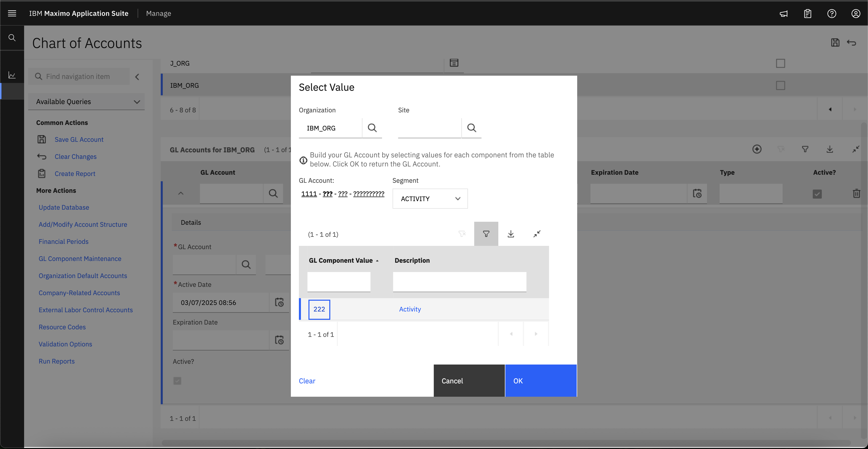The width and height of the screenshot is (868, 449).
Task: Click Cancel in Select Value dialog
Action: pyautogui.click(x=469, y=381)
